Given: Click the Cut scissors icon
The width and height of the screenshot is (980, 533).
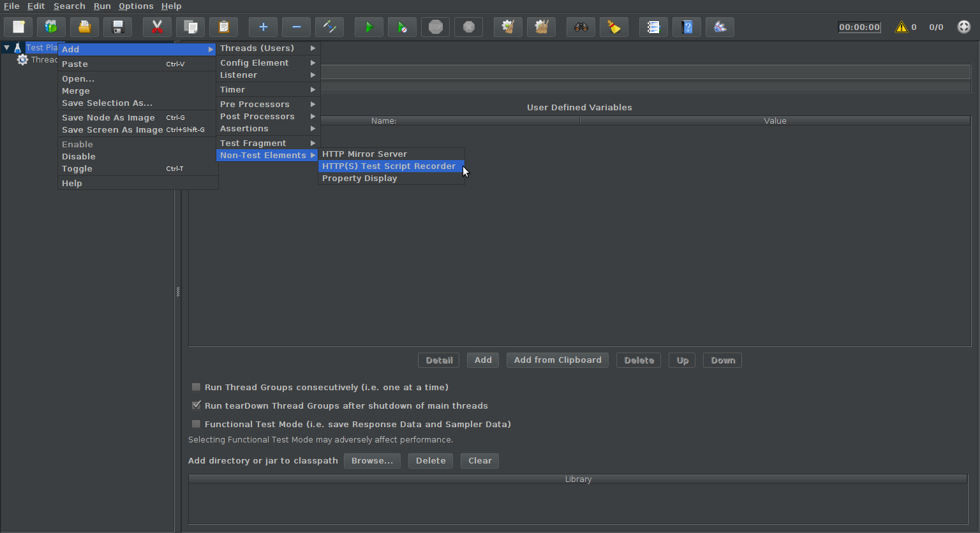Looking at the screenshot, I should point(157,27).
